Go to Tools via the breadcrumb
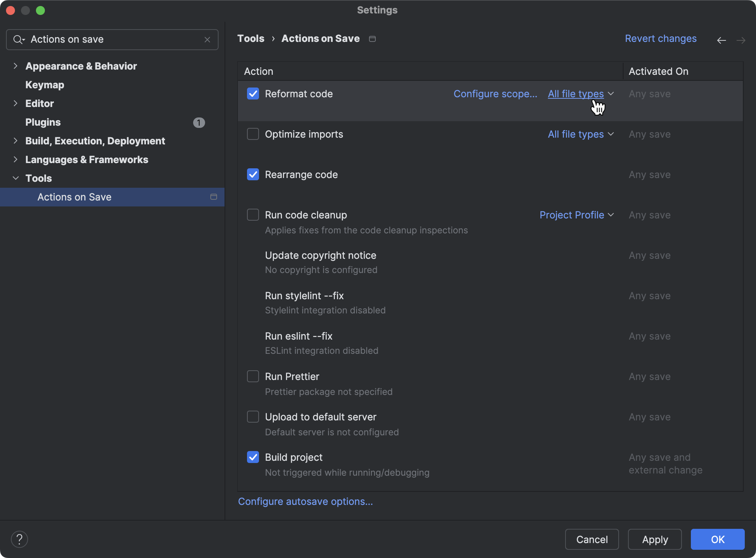The width and height of the screenshot is (756, 558). (250, 39)
